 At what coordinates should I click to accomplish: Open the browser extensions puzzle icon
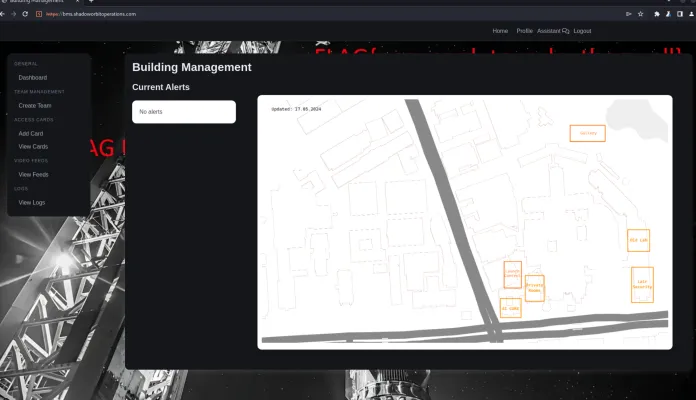(x=656, y=14)
